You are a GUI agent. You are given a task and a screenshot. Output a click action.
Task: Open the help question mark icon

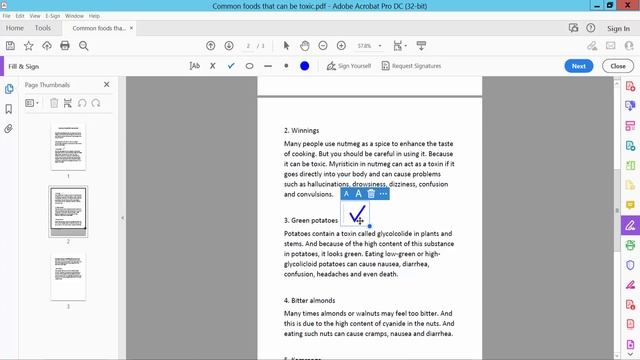[591, 28]
